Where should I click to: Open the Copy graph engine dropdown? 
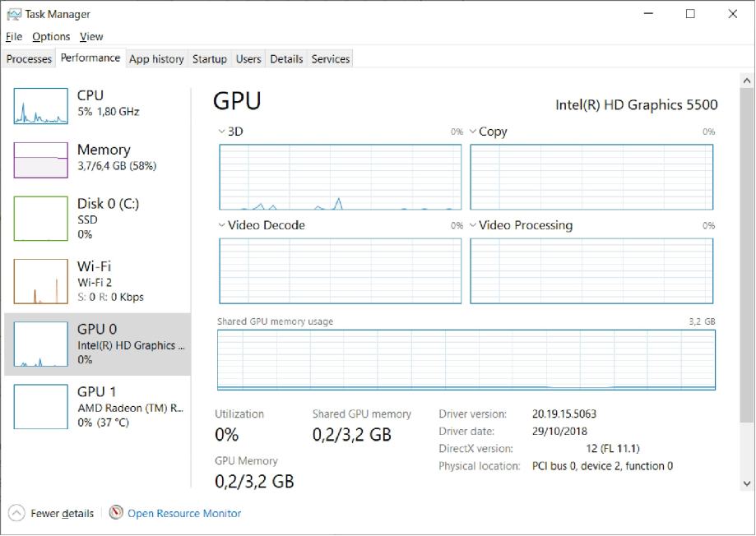tap(473, 132)
